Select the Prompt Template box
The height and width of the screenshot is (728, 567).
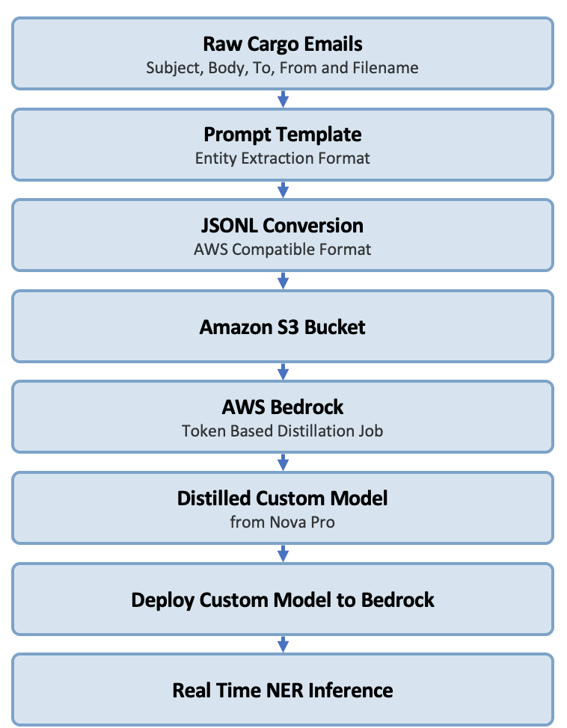tap(283, 144)
